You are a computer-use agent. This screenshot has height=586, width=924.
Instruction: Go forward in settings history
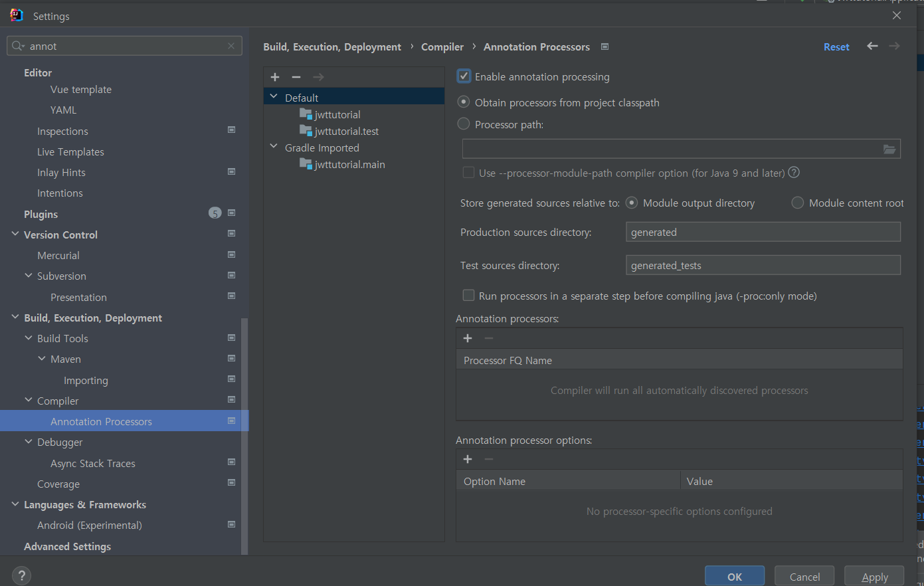coord(894,46)
